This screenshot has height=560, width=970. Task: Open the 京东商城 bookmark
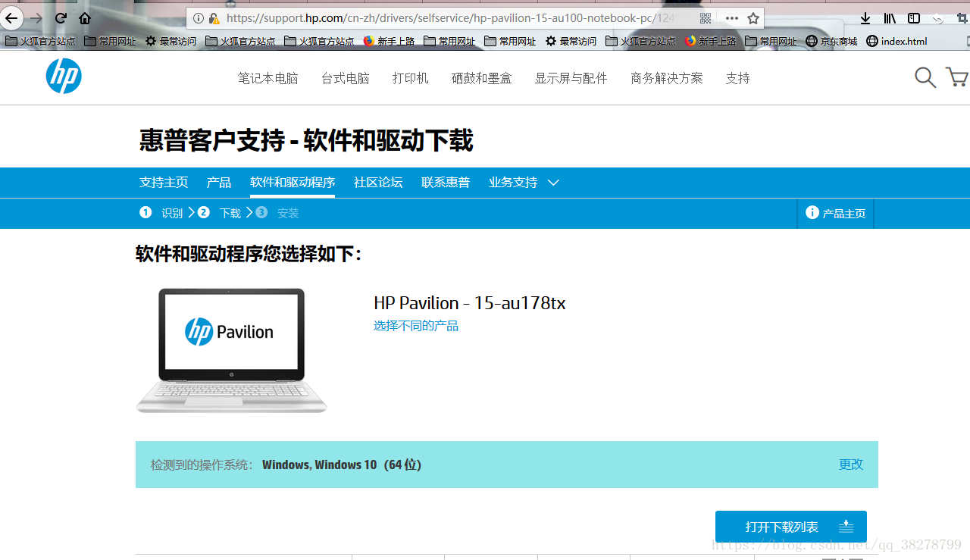point(831,41)
